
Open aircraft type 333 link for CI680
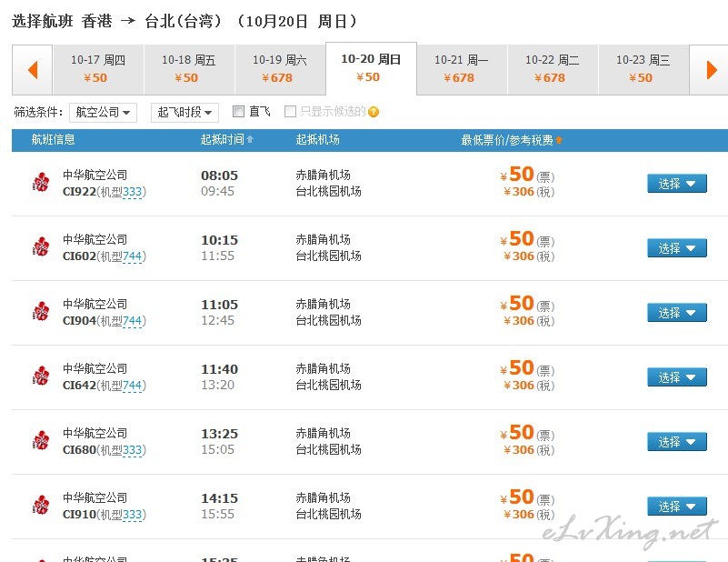[x=133, y=450]
